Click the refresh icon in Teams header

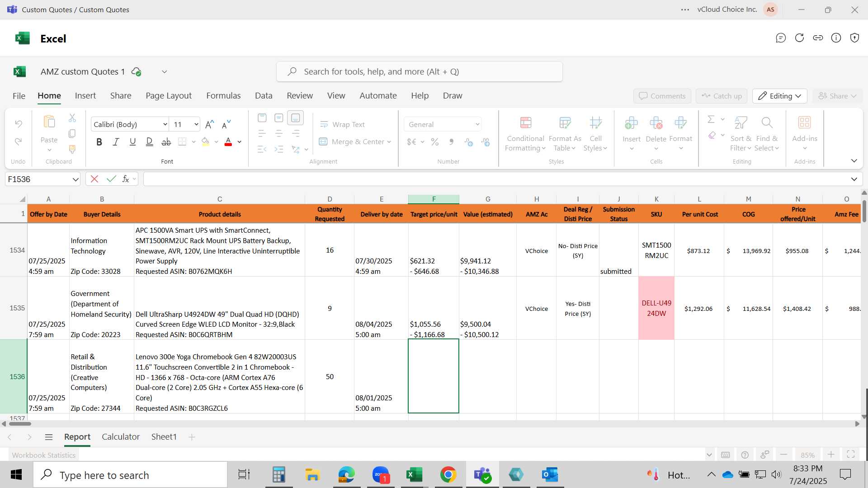click(x=799, y=38)
